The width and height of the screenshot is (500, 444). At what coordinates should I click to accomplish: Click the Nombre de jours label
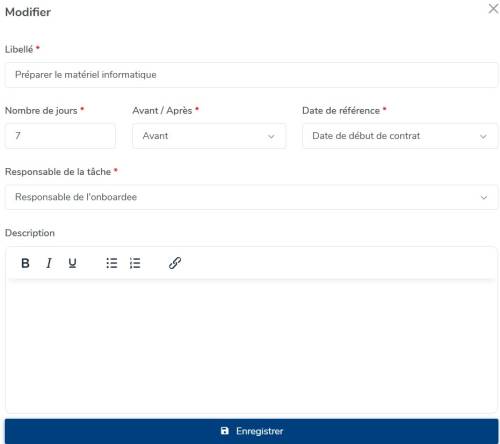coord(41,111)
